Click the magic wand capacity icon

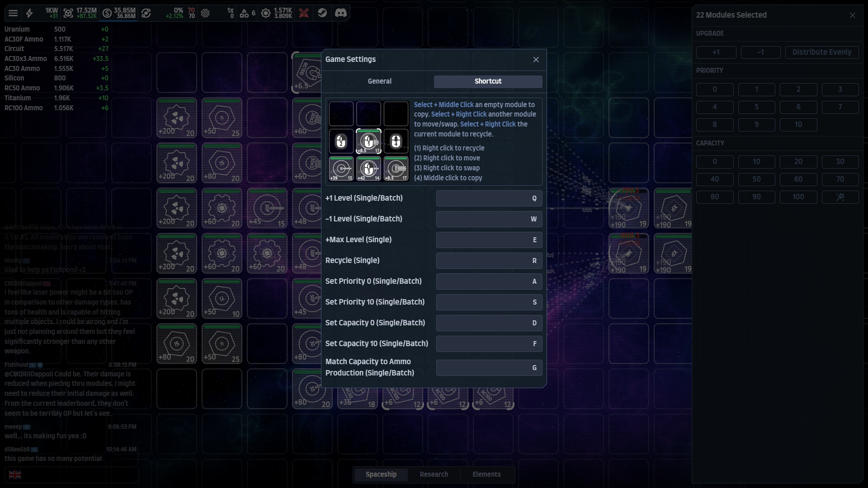[x=840, y=197]
